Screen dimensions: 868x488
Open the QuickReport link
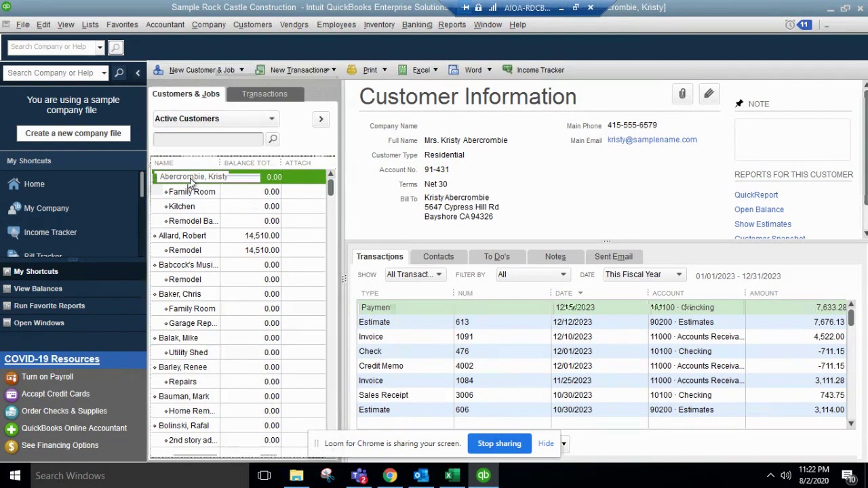[x=756, y=195]
